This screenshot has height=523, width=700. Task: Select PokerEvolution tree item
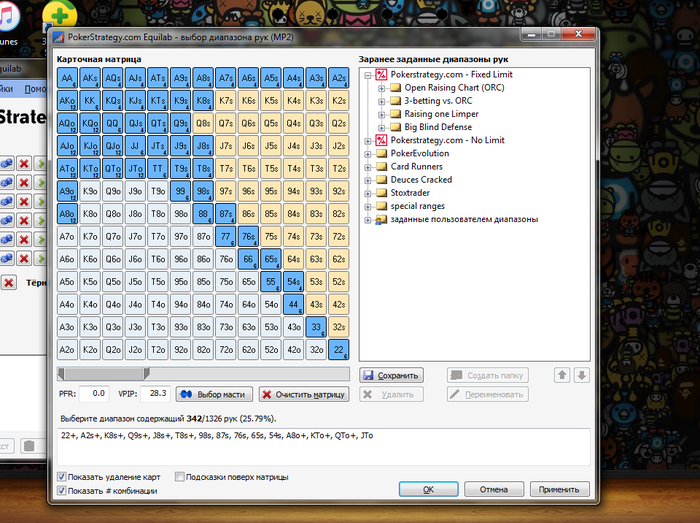click(x=420, y=153)
